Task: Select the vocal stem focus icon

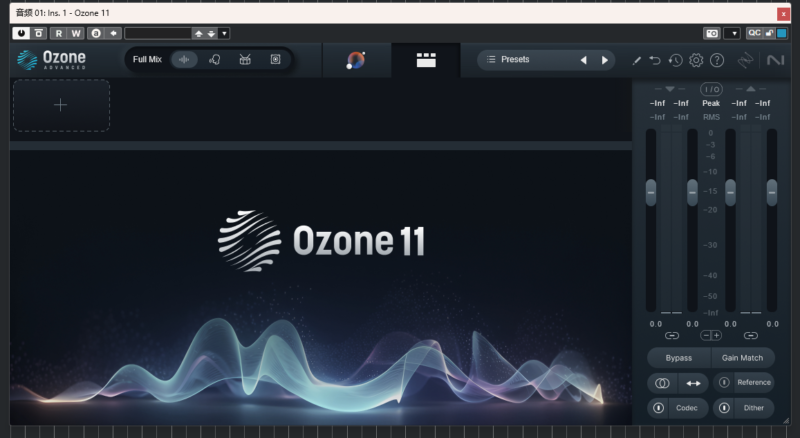Action: click(215, 60)
